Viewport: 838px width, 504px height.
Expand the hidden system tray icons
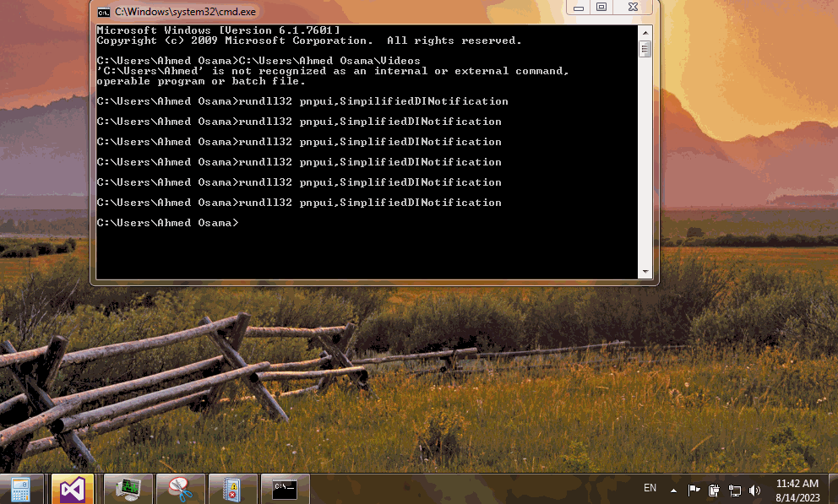pos(672,490)
